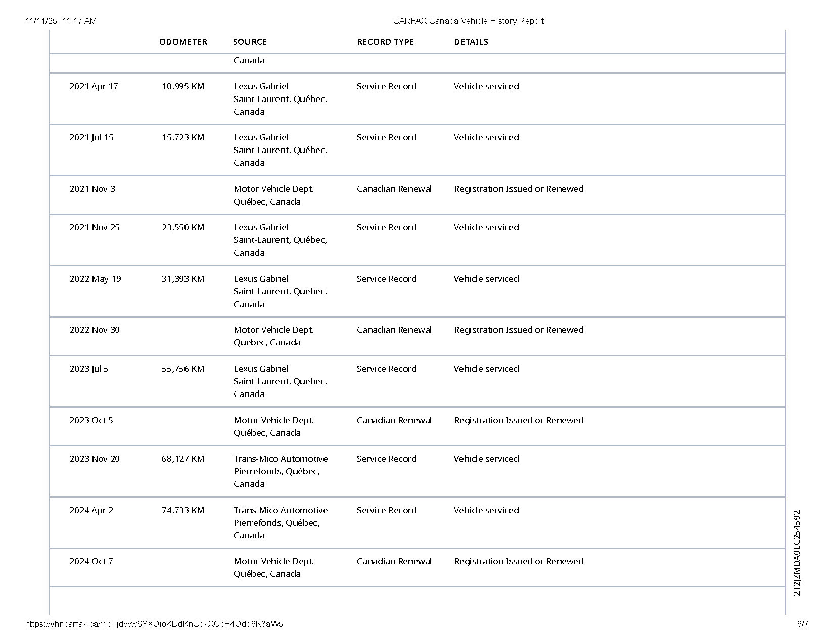Select the 2021 Nov 3 registration date

(92, 189)
